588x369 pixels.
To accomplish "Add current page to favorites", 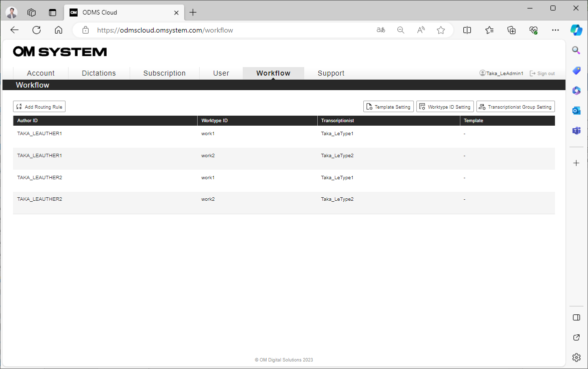I will (x=441, y=30).
